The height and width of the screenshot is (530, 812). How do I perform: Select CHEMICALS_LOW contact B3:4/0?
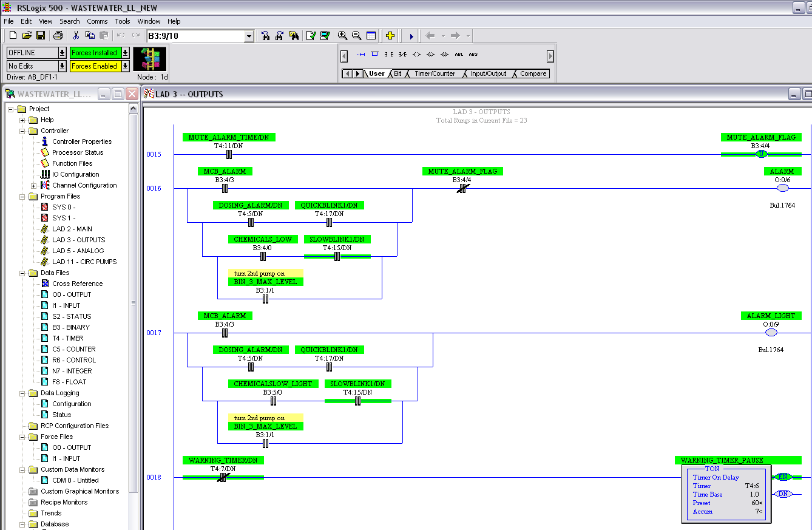click(x=263, y=256)
